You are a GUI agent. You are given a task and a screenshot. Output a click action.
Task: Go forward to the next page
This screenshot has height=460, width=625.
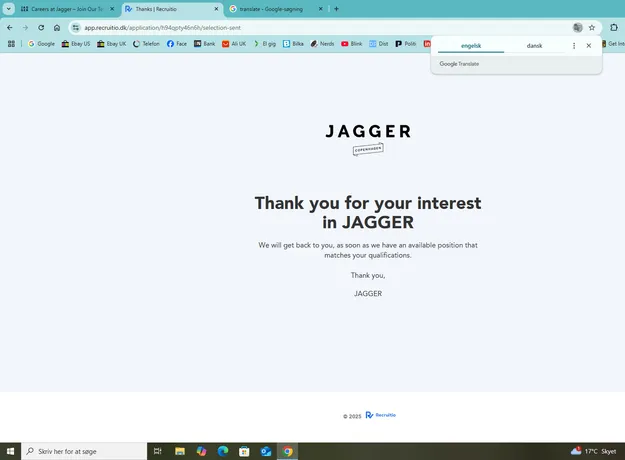(25, 28)
